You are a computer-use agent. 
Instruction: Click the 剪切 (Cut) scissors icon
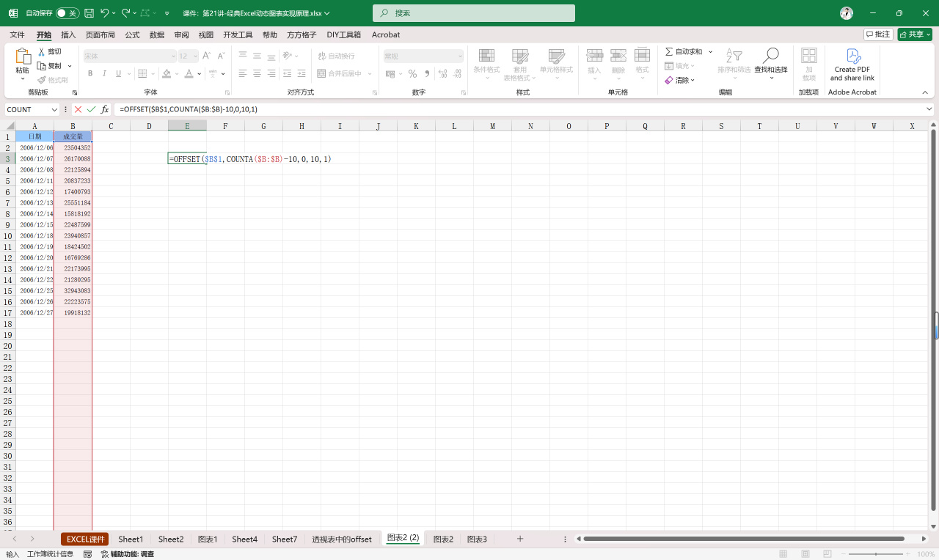(42, 52)
